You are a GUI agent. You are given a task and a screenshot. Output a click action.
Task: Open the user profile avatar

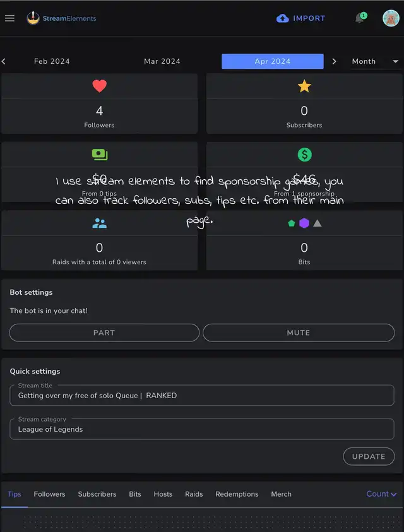click(x=391, y=18)
